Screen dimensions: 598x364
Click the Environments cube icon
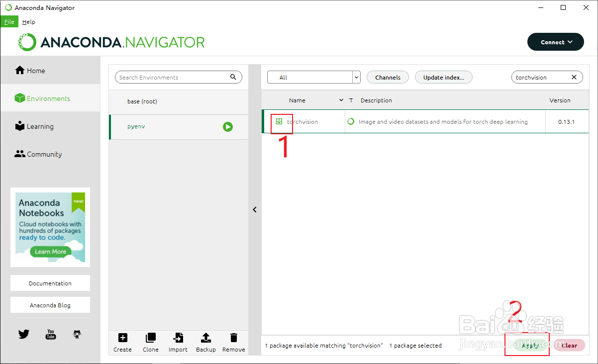click(20, 98)
